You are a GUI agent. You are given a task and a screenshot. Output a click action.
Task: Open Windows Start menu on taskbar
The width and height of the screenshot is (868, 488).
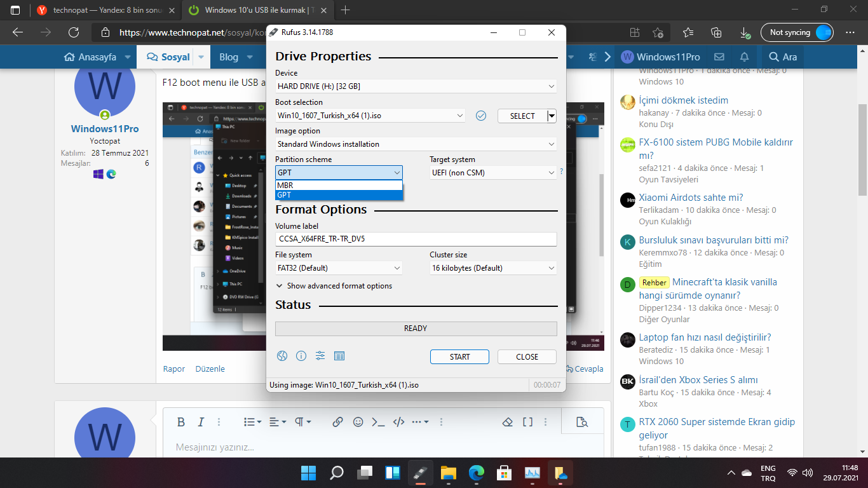309,473
